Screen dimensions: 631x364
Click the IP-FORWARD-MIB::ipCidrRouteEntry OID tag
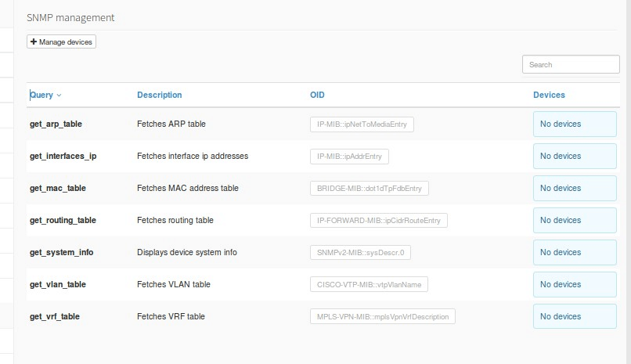coord(379,221)
